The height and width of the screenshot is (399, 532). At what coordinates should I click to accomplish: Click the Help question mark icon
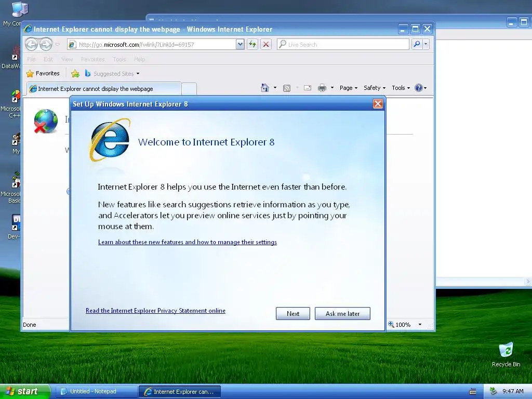click(419, 88)
